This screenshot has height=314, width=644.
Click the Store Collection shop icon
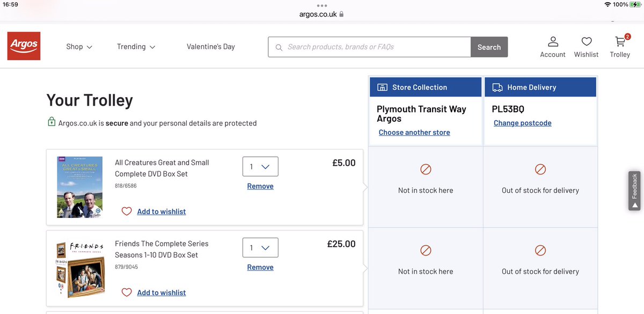(x=383, y=87)
